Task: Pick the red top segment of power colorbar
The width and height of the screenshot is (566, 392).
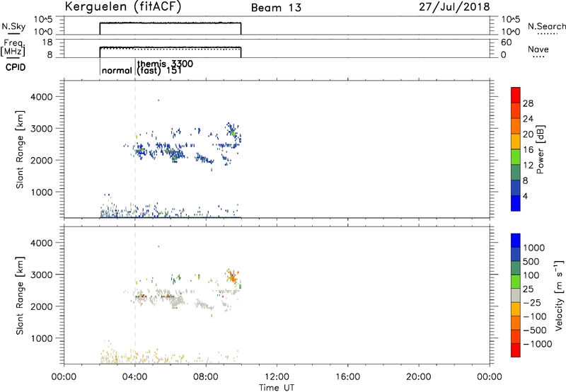Action: pos(516,96)
